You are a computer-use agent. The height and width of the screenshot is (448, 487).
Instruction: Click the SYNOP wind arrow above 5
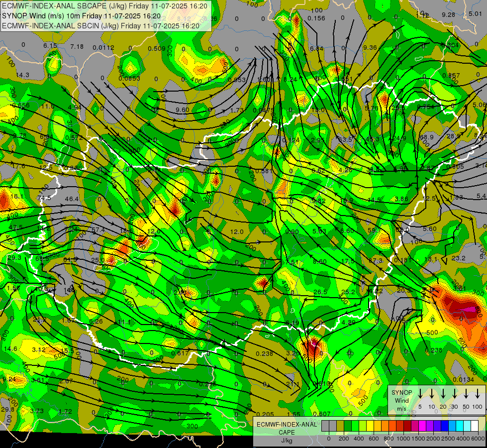click(x=420, y=394)
